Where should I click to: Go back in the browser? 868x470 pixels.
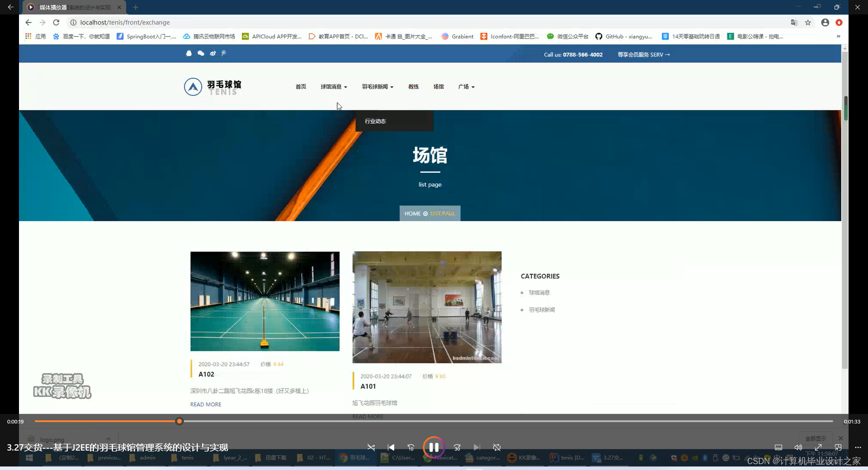pos(28,22)
